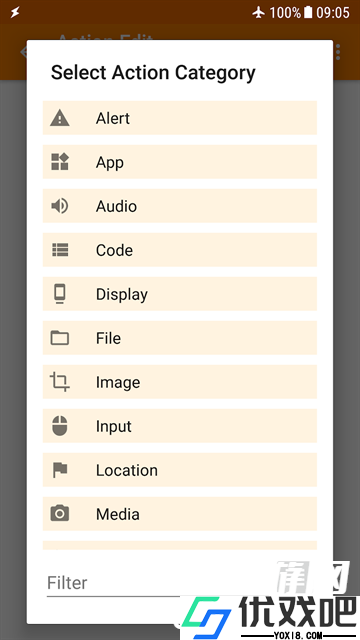Viewport: 360px width, 640px height.
Task: Tap the App widgets icon
Action: [60, 162]
